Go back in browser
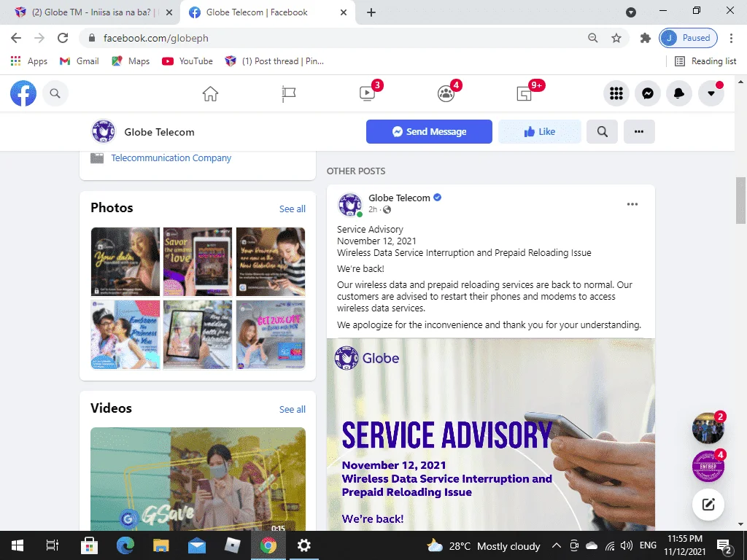The image size is (747, 560). click(x=16, y=38)
